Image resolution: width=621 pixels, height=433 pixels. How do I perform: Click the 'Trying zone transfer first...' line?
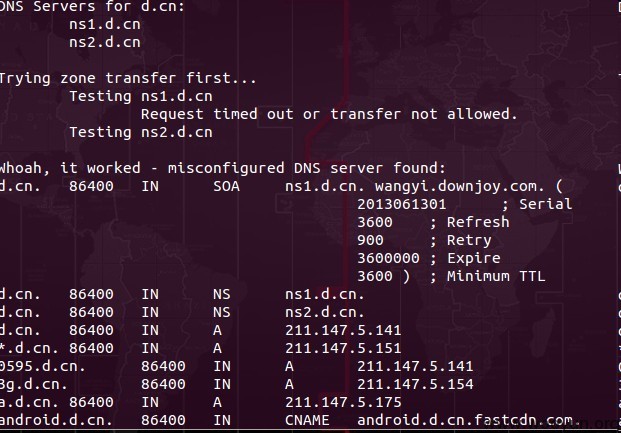(128, 78)
